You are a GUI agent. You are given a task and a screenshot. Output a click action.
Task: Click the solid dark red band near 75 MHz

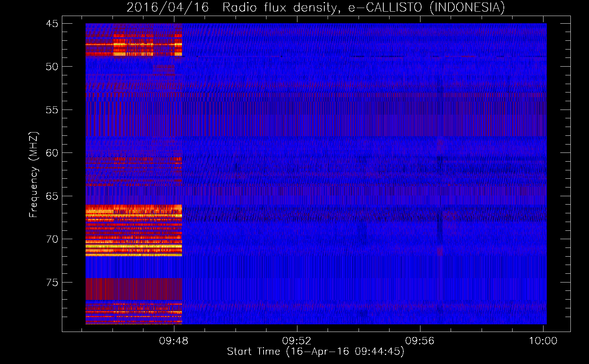coord(134,289)
